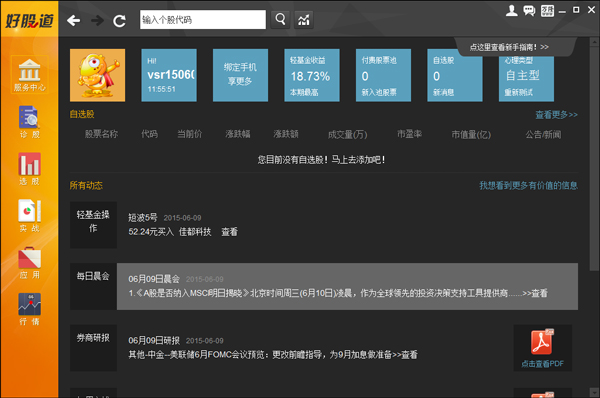600x398 pixels.
Task: Click 我想看到更多有价值的信息 link
Action: click(x=528, y=186)
